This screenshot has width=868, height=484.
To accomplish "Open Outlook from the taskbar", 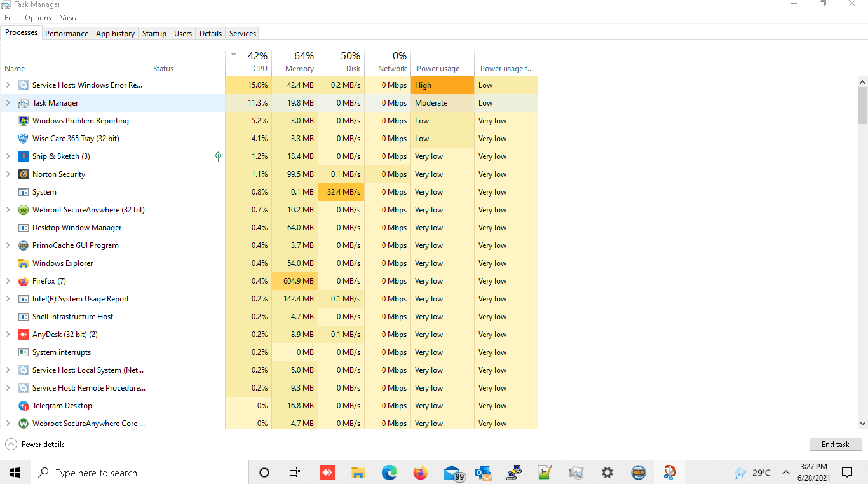I will point(483,473).
